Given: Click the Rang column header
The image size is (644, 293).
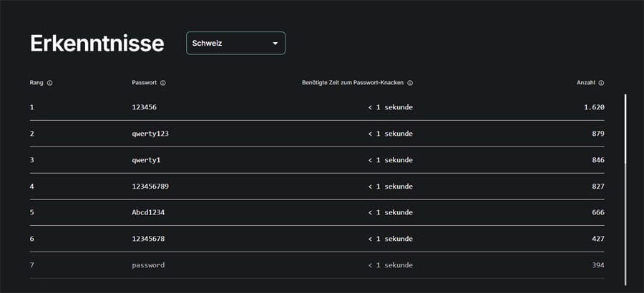Looking at the screenshot, I should (36, 83).
